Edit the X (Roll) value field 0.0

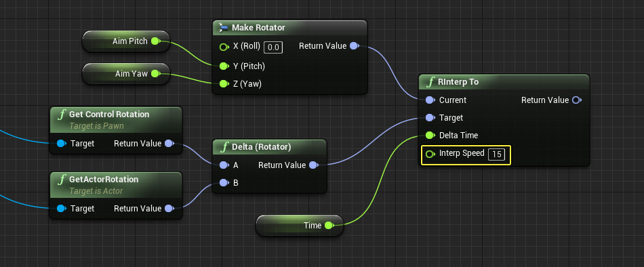(x=273, y=47)
